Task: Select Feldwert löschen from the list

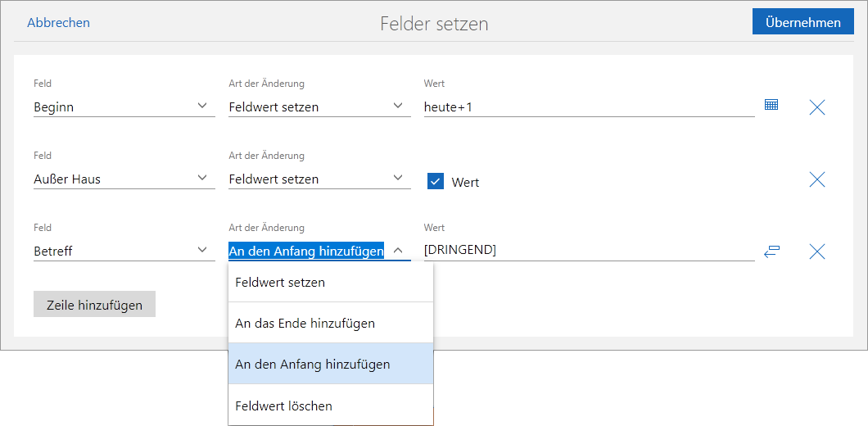Action: (330, 406)
